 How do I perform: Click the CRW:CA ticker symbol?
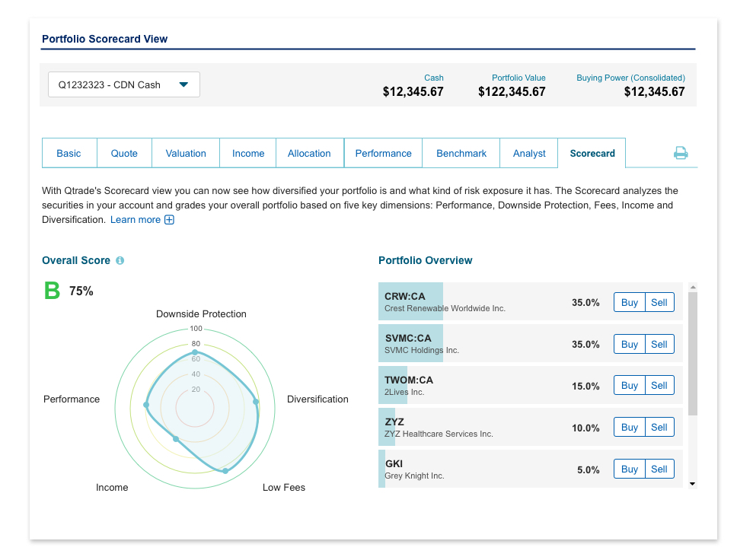405,296
